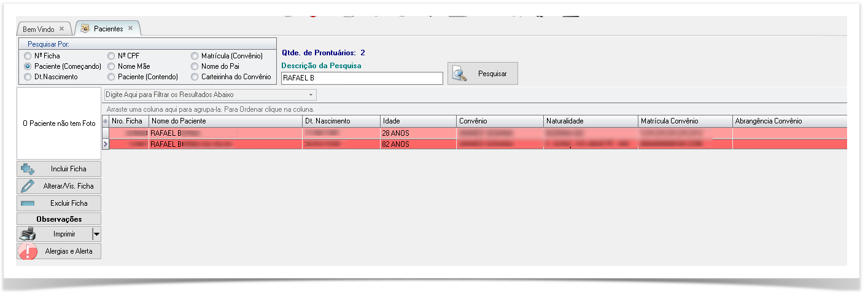The width and height of the screenshot is (868, 296).
Task: Expand the Imprimir dropdown arrow
Action: click(96, 234)
